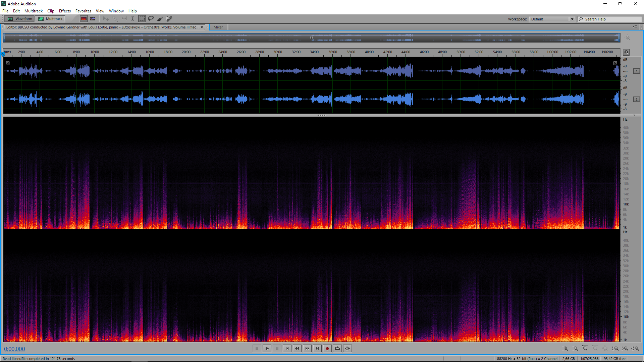
Task: Toggle Spectral Frequency Display
Action: (x=84, y=19)
